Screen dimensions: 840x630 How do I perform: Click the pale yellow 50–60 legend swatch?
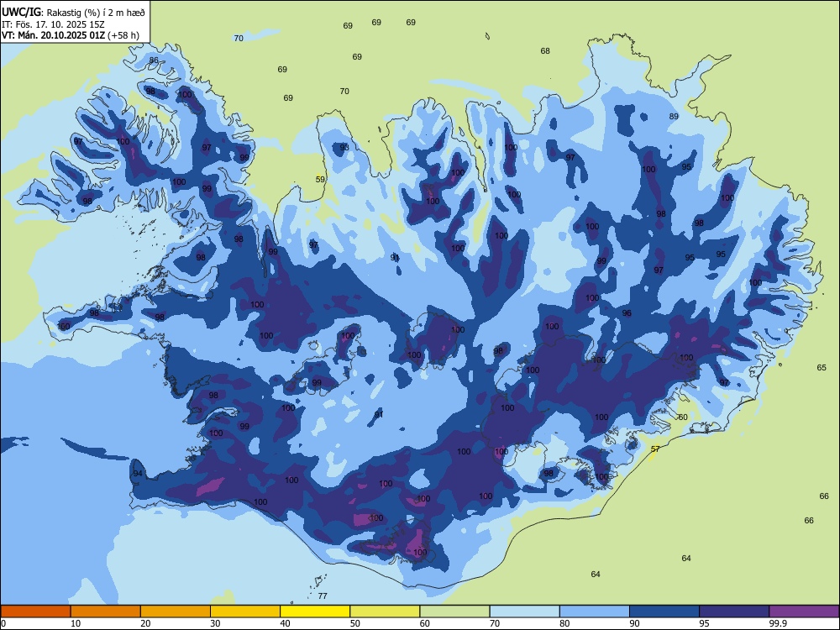(385, 612)
